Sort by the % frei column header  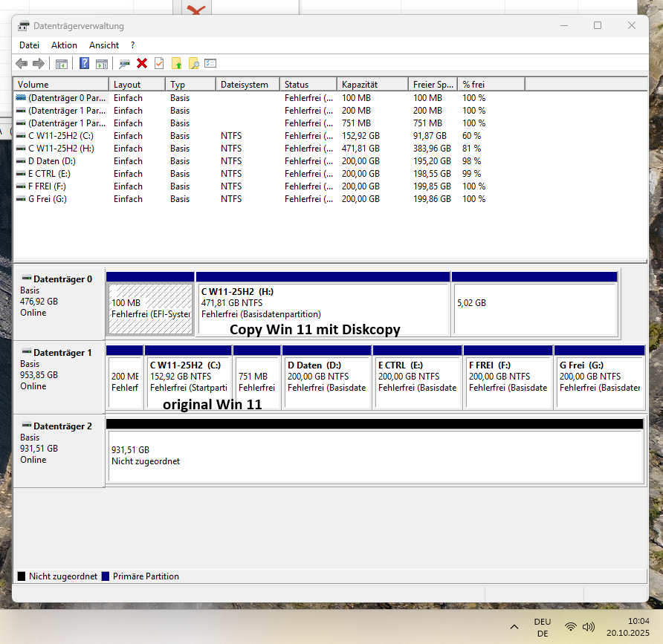point(491,85)
